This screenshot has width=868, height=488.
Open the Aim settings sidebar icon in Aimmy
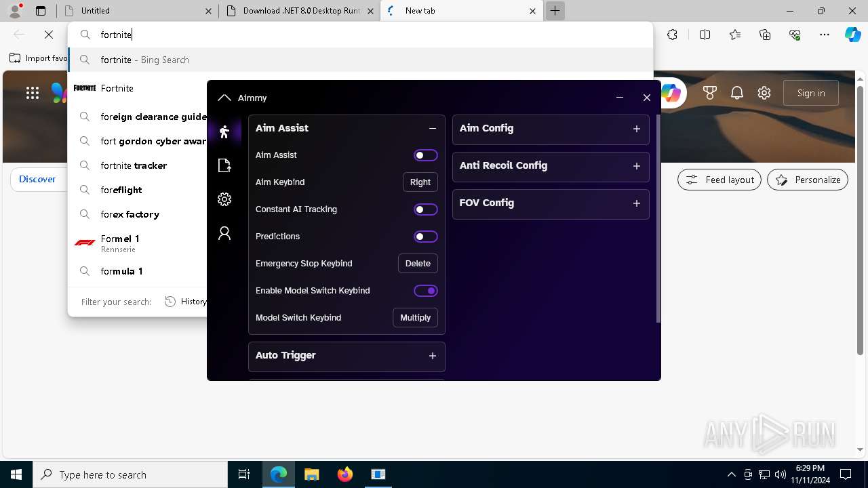[224, 131]
